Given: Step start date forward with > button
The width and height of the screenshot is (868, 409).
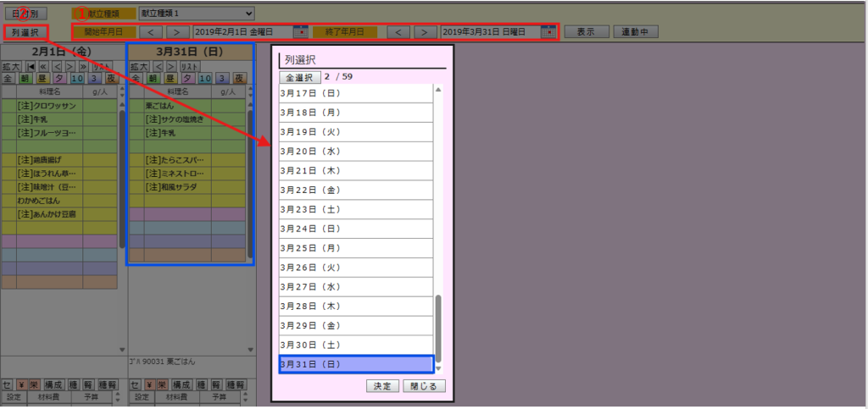Looking at the screenshot, I should [x=175, y=32].
